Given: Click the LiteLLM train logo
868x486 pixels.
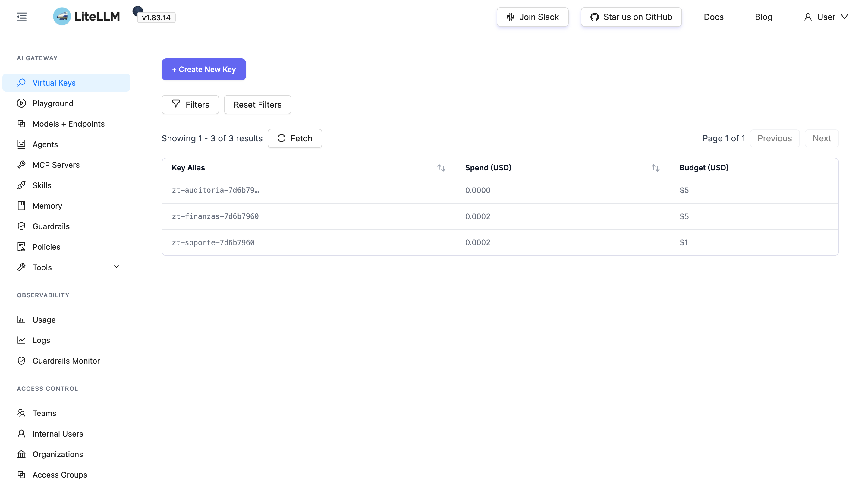Looking at the screenshot, I should coord(62,17).
